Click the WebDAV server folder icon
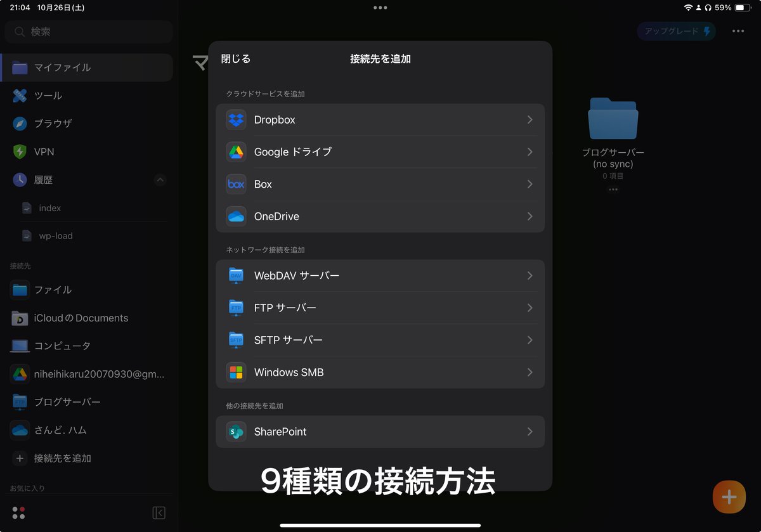Viewport: 761px width, 532px height. (x=236, y=276)
